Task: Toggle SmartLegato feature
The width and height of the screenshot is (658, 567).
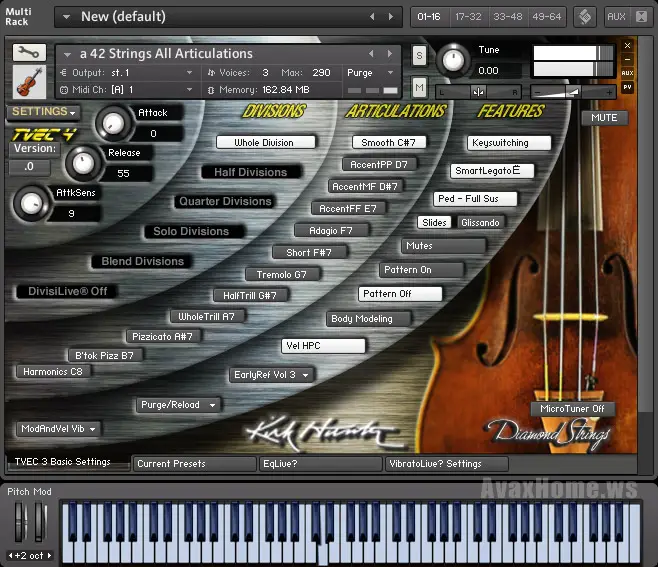Action: coord(492,171)
